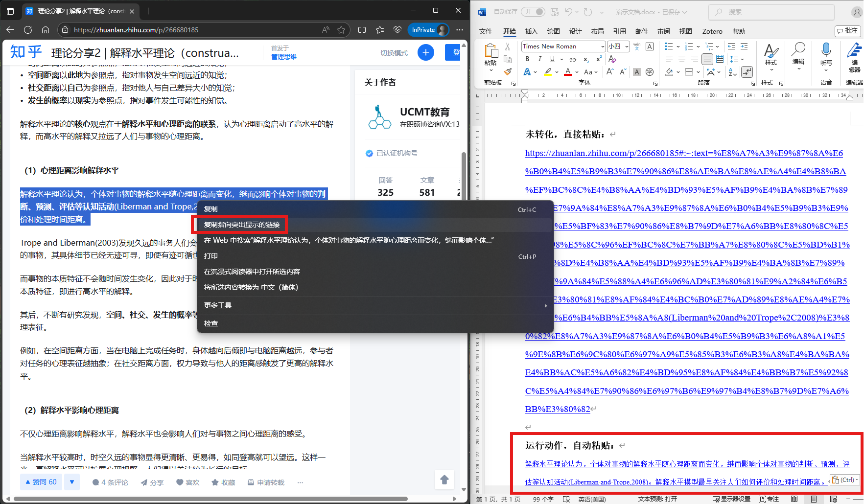The height and width of the screenshot is (504, 864).
Task: Click the Edge browser refresh icon
Action: point(28,30)
